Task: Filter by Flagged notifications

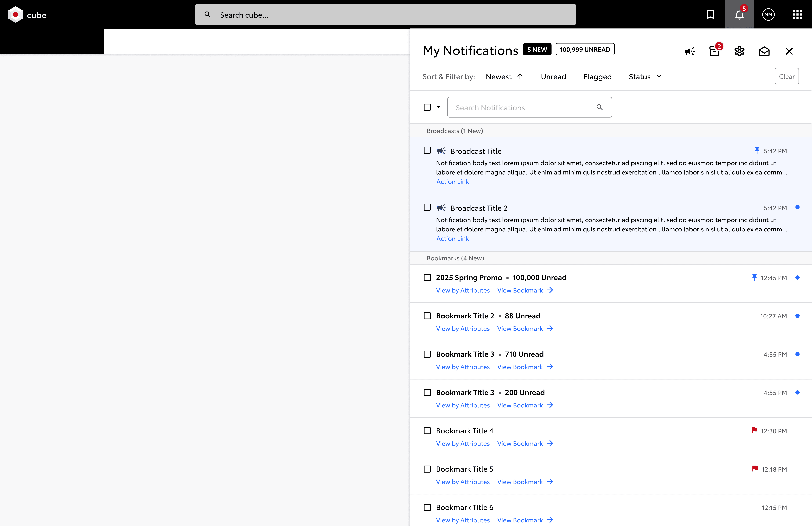Action: pos(597,77)
